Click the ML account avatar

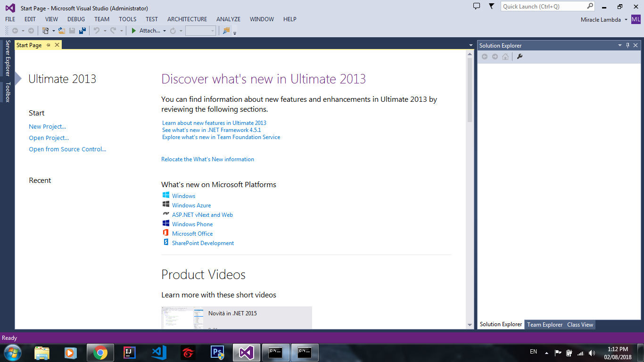636,19
